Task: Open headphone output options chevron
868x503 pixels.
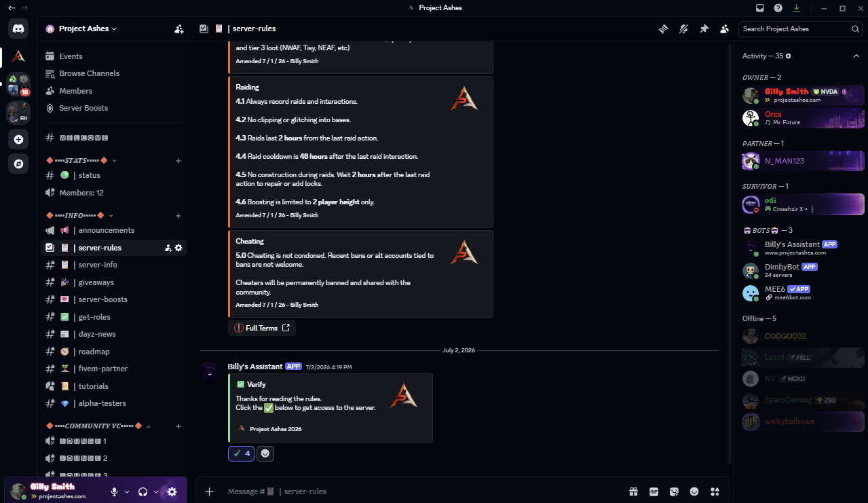Action: [156, 491]
